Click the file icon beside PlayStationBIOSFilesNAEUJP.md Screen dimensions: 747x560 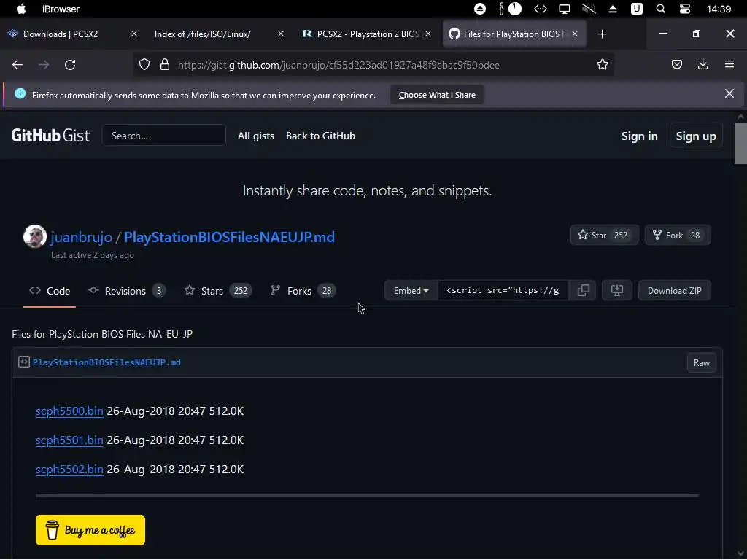pos(24,362)
